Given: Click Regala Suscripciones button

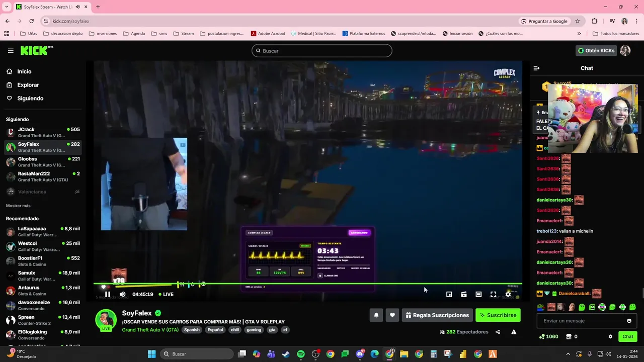Looking at the screenshot, I should click(437, 315).
